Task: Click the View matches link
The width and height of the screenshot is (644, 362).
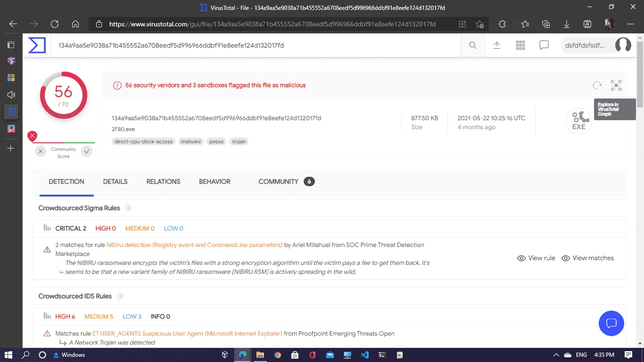Action: click(x=588, y=258)
